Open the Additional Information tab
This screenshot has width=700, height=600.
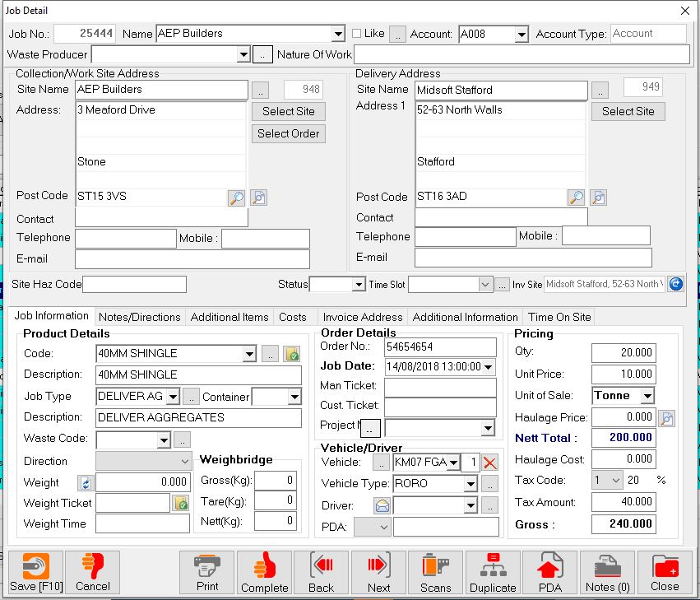466,317
